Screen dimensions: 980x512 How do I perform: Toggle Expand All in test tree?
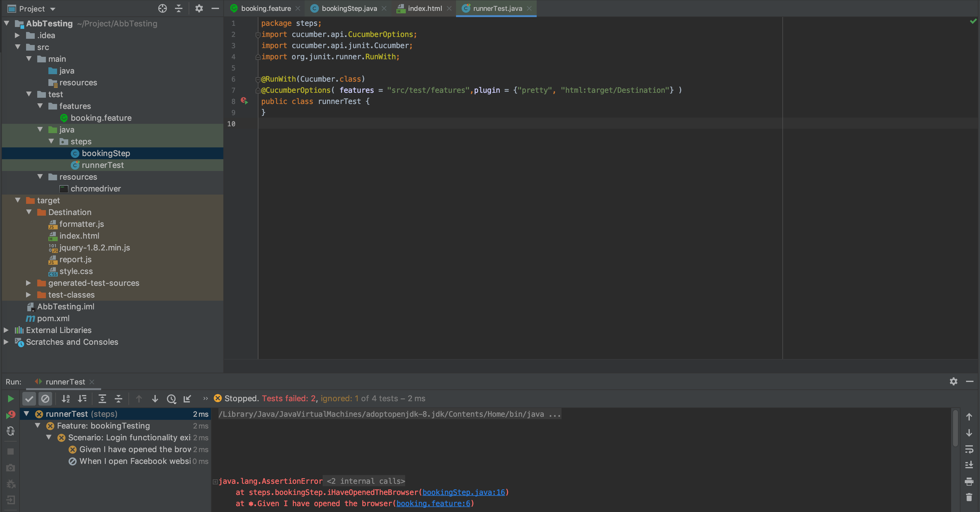[x=102, y=399]
